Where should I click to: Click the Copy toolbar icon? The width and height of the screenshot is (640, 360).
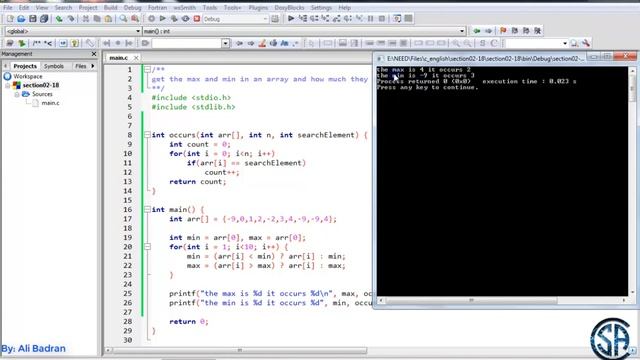click(x=97, y=19)
